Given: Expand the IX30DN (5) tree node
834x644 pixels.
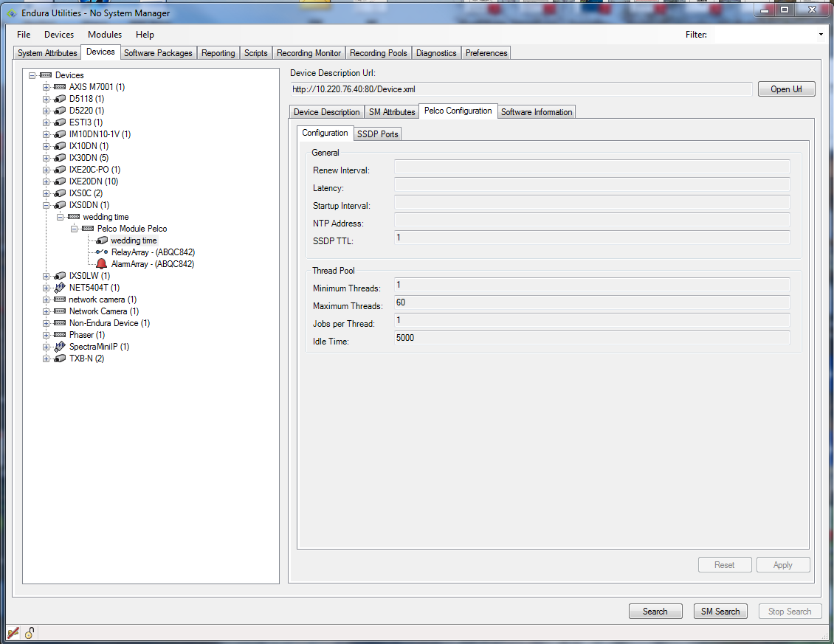Looking at the screenshot, I should [46, 158].
